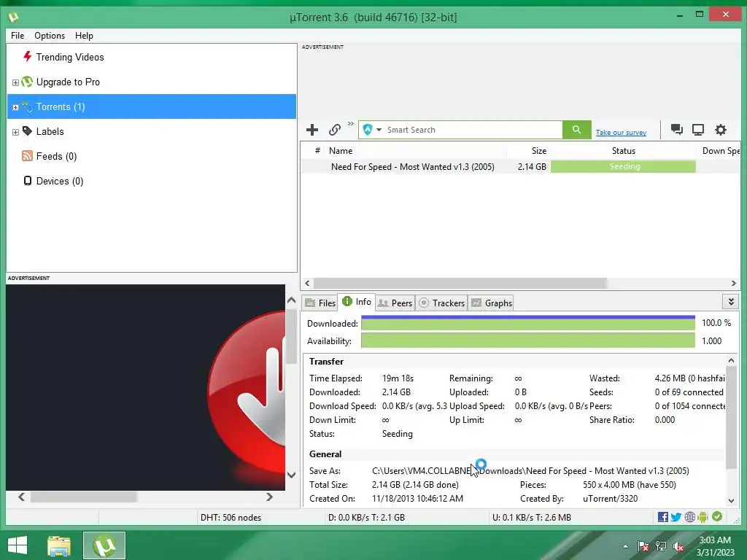Click the Add Torrent from URL link icon
Viewport: 747px width, 560px height.
[x=335, y=130]
